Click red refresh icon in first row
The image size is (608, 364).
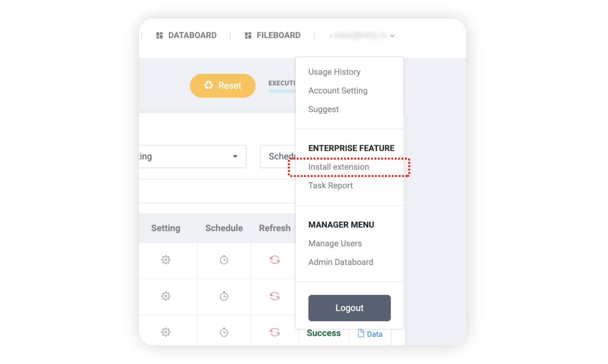275,260
